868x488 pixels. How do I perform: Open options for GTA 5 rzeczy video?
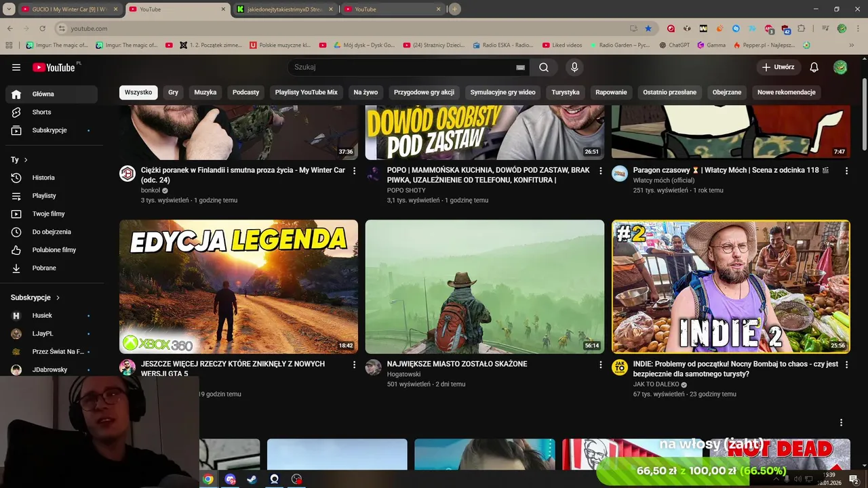pos(354,365)
